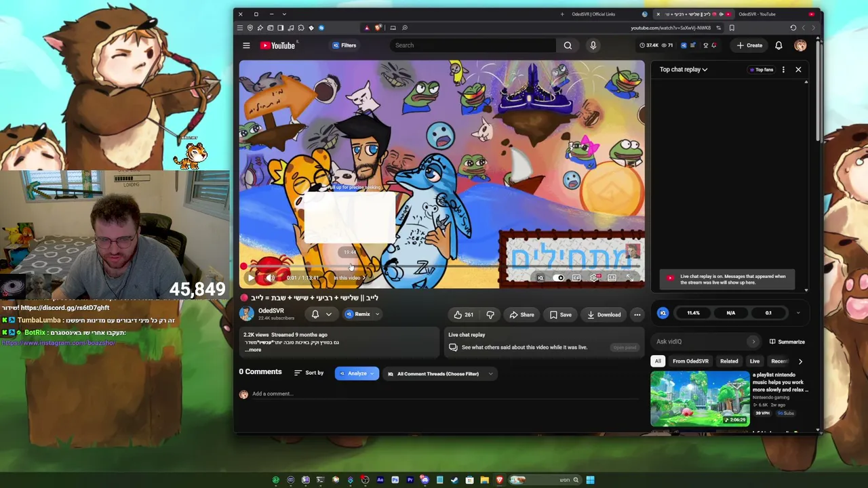
Task: Save video to playlist
Action: click(560, 314)
